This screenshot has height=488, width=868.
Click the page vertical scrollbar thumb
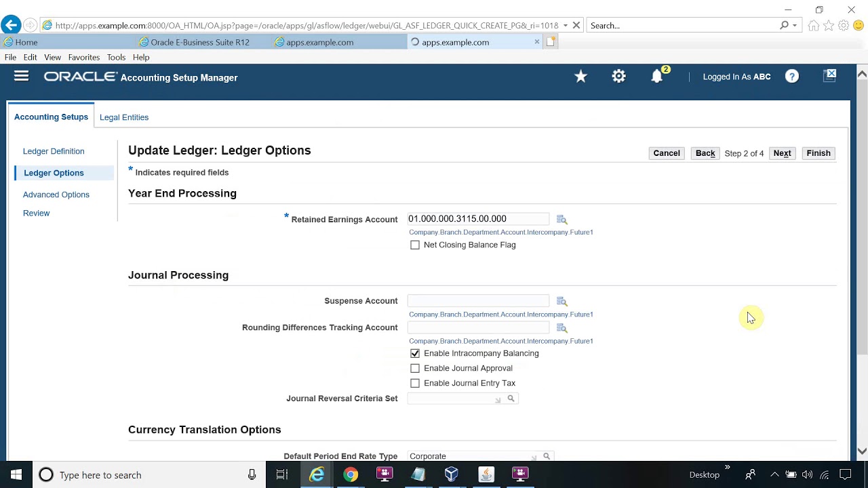[862, 218]
